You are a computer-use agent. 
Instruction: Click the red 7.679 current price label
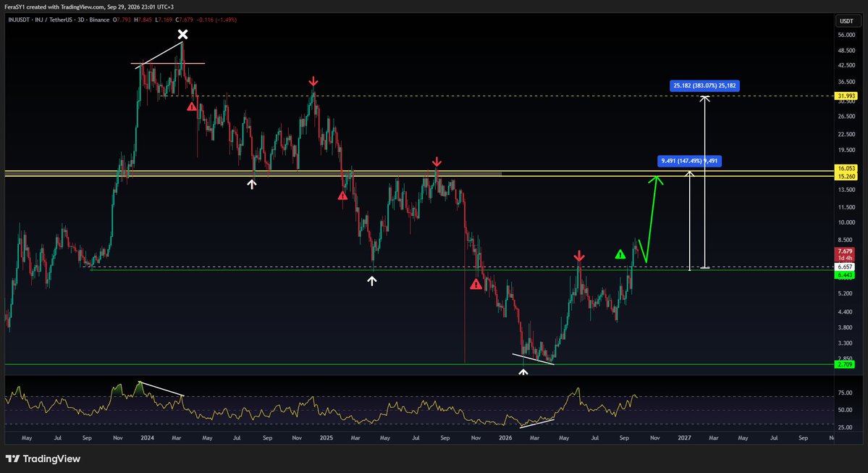click(845, 251)
